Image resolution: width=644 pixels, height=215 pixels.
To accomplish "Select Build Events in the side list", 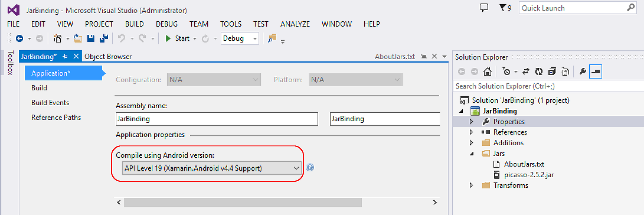I will click(50, 103).
